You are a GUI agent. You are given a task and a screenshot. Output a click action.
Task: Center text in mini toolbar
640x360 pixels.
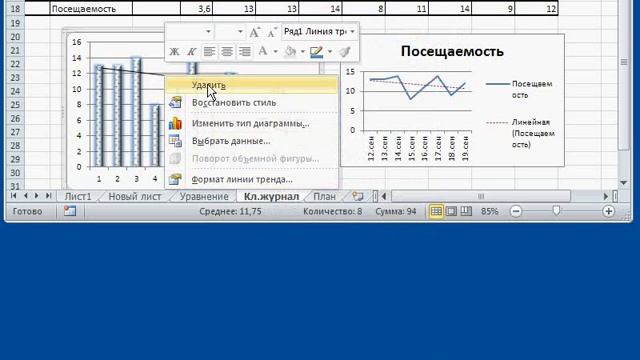pyautogui.click(x=227, y=52)
